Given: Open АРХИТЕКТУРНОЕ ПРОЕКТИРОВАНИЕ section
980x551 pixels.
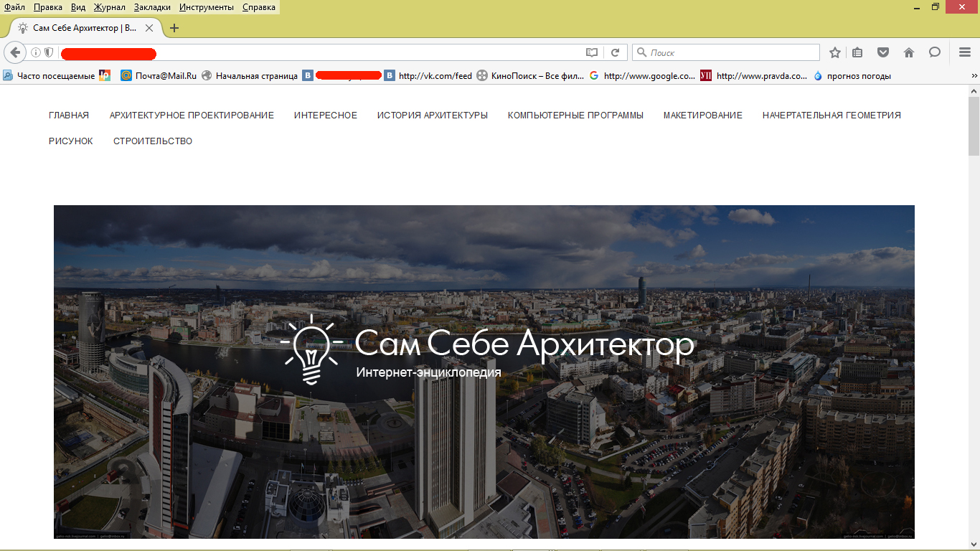Looking at the screenshot, I should click(x=192, y=116).
